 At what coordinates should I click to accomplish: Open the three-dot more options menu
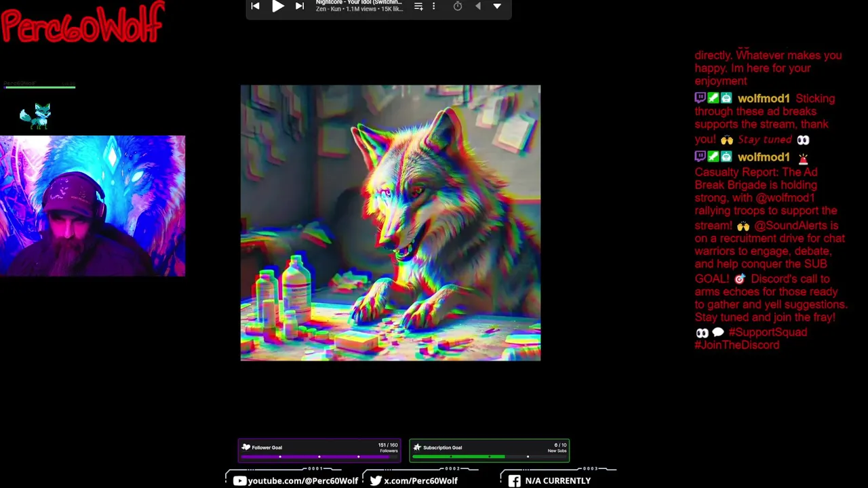[x=433, y=6]
